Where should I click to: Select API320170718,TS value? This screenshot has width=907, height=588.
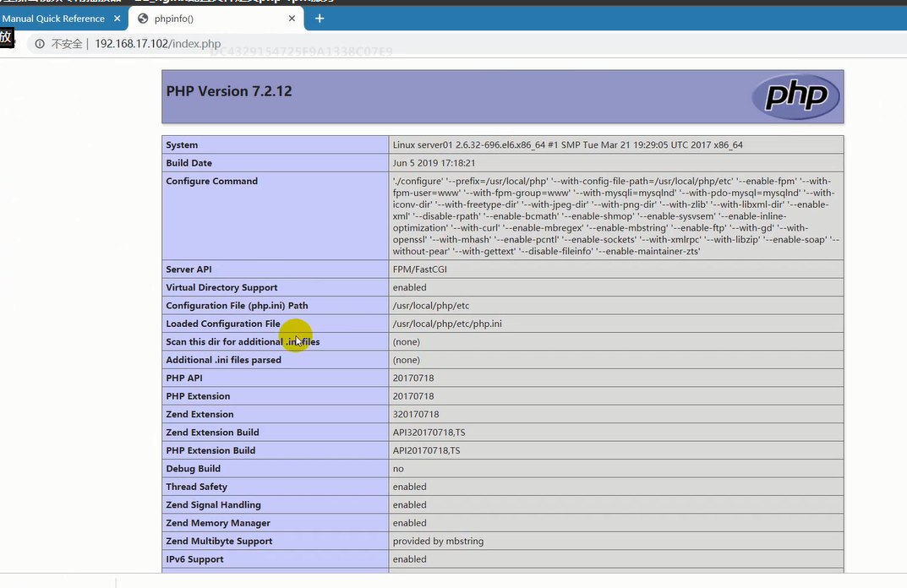429,433
